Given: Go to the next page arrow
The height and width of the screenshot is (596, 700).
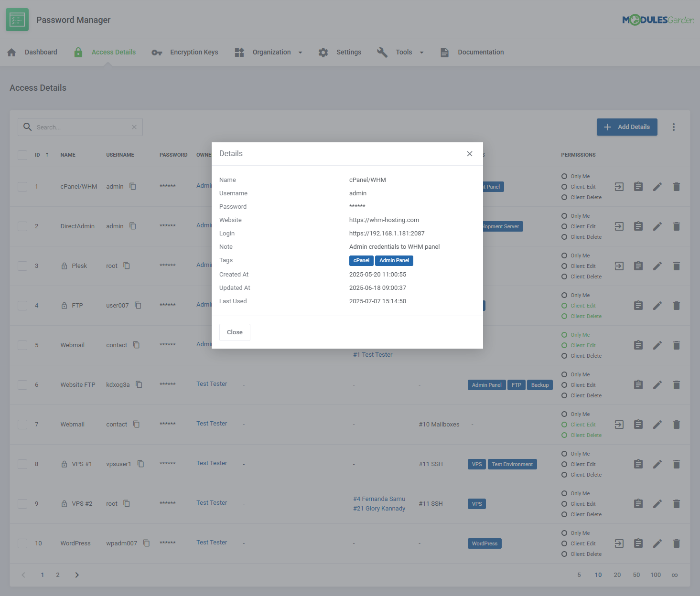Looking at the screenshot, I should click(x=77, y=575).
